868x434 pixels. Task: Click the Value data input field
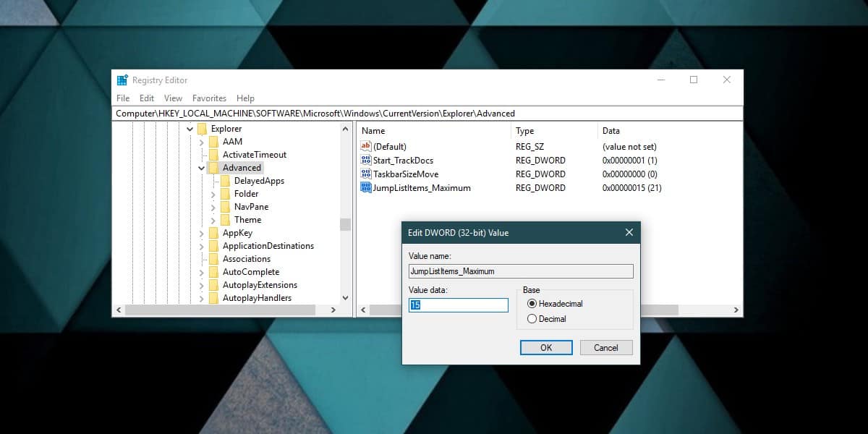[459, 305]
